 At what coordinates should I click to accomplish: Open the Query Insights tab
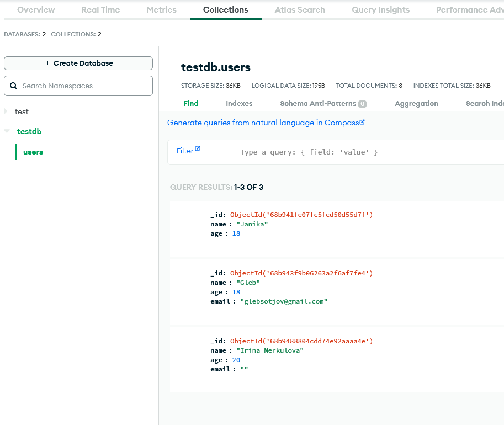point(380,10)
